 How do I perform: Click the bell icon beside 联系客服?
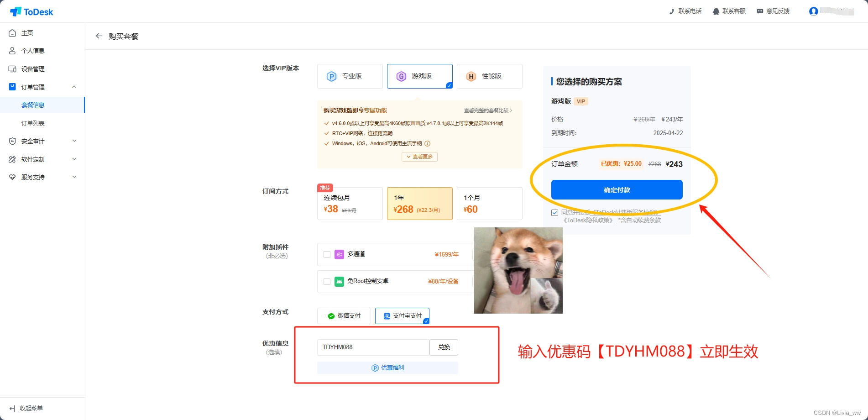[x=716, y=11]
